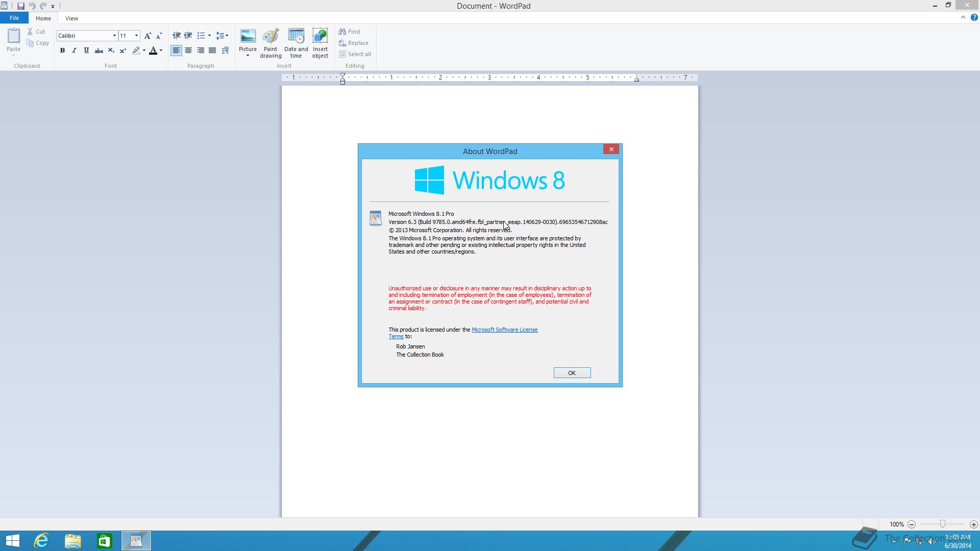The height and width of the screenshot is (551, 980).
Task: Open the list style dropdown arrow
Action: (209, 36)
